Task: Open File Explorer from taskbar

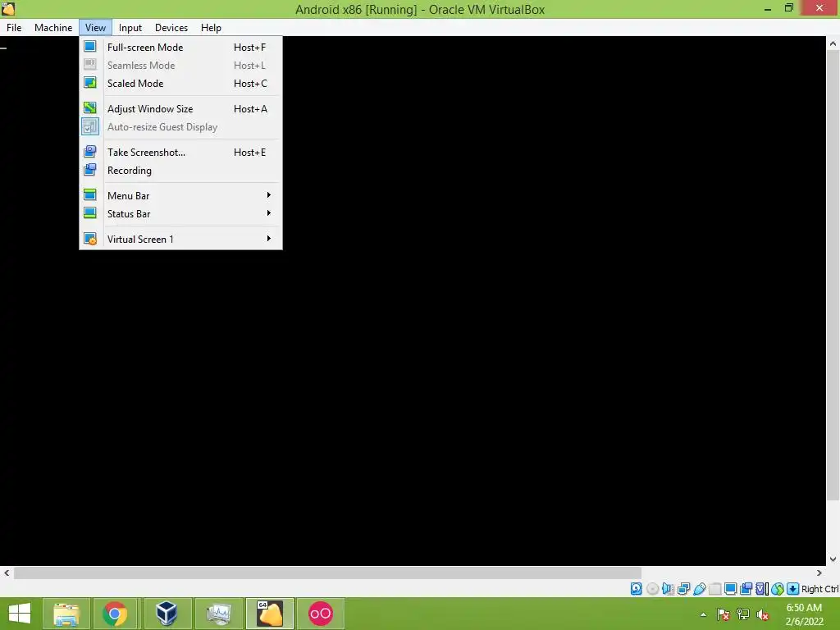Action: pyautogui.click(x=66, y=614)
